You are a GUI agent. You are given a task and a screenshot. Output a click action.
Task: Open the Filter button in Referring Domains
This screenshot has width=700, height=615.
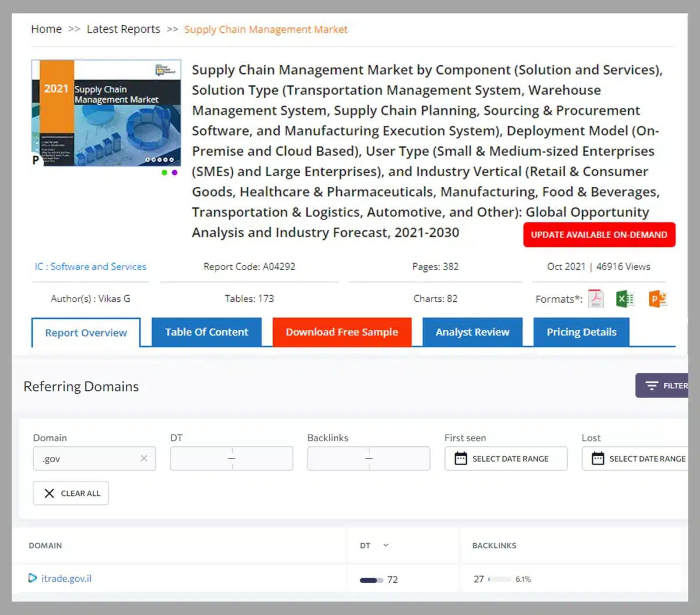(x=665, y=386)
